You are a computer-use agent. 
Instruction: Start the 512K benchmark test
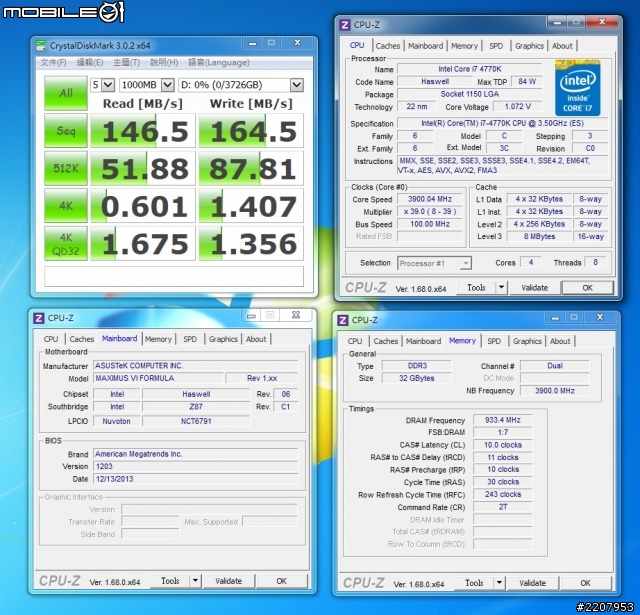66,168
